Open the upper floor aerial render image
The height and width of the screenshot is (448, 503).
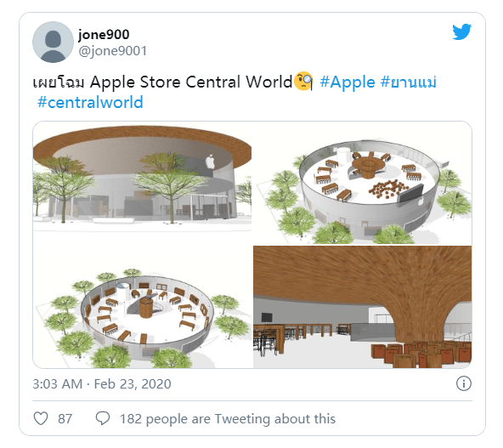pyautogui.click(x=363, y=183)
